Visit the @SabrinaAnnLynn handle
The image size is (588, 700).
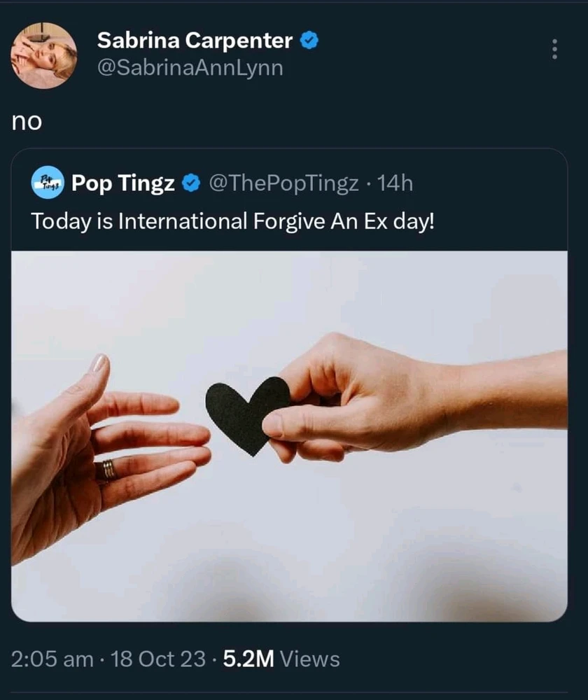click(x=190, y=69)
